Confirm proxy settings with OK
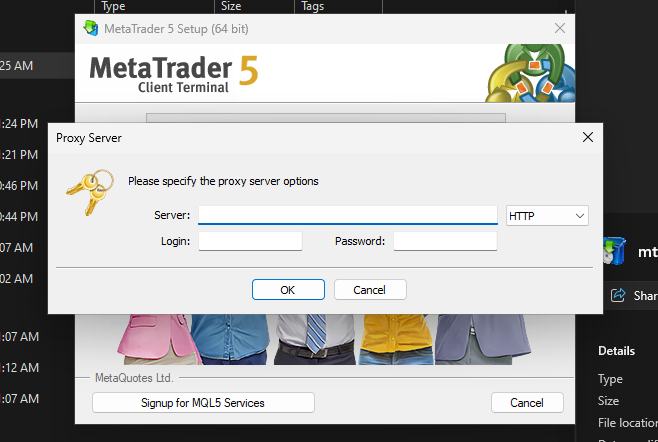Viewport: 658px width, 442px height. (x=288, y=290)
